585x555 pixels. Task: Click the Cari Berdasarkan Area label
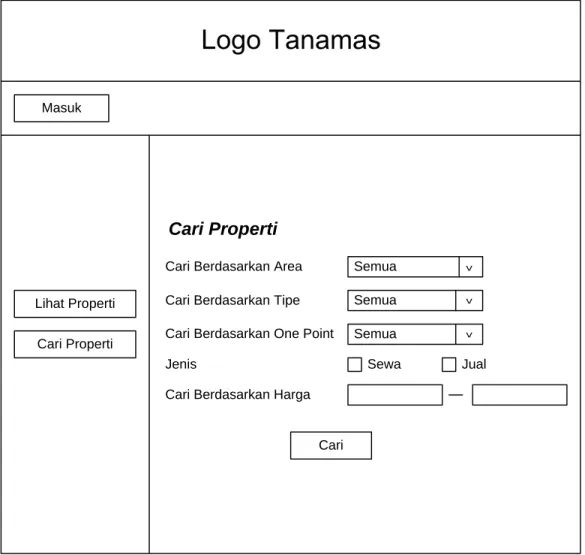click(x=234, y=266)
